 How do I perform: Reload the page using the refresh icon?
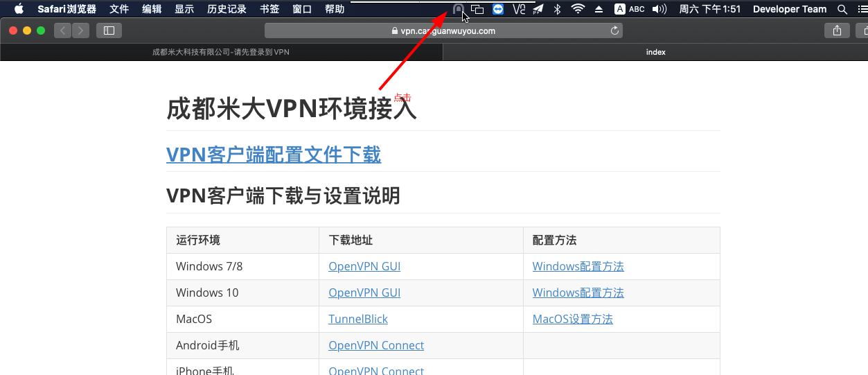tap(614, 30)
